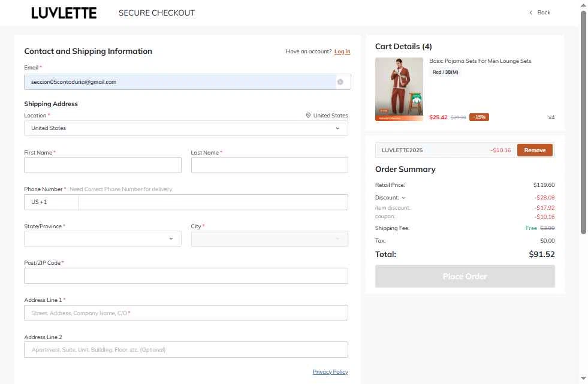The height and width of the screenshot is (384, 588).
Task: Click the Phone Number input field
Action: (213, 202)
